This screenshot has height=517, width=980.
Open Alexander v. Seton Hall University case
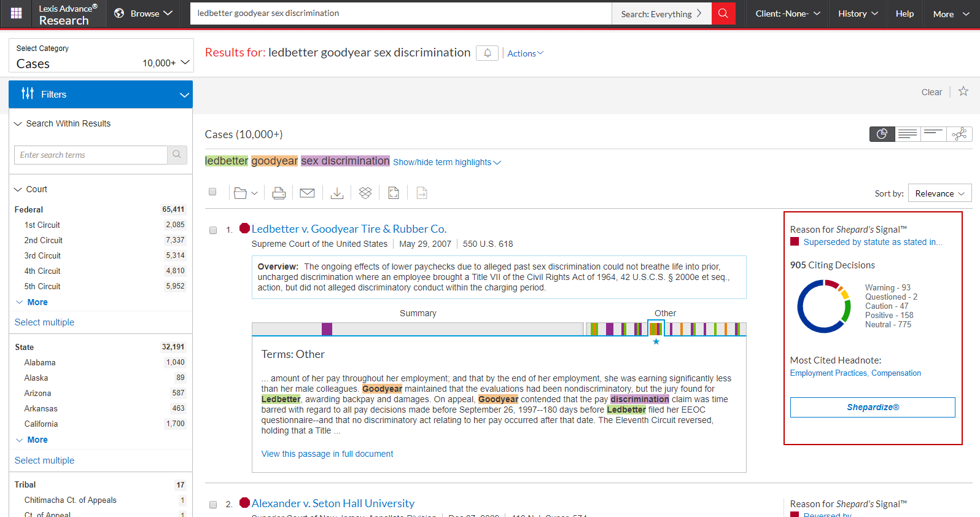coord(333,503)
